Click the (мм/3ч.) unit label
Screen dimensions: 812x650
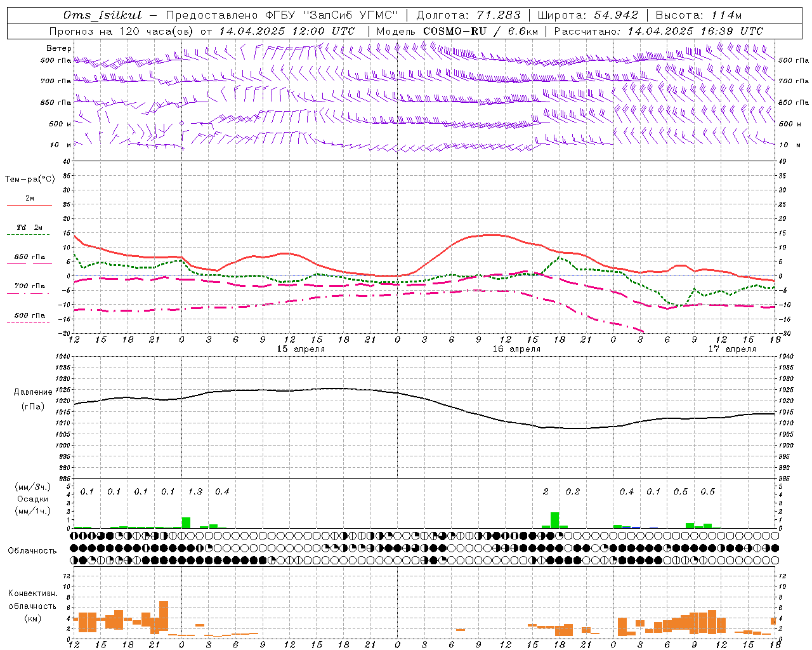tap(32, 487)
